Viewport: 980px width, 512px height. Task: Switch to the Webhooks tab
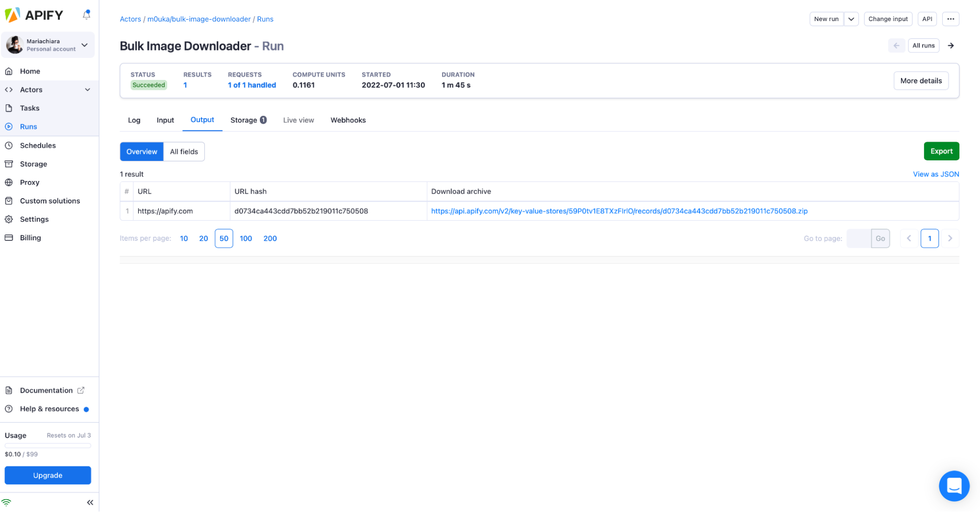pyautogui.click(x=348, y=120)
